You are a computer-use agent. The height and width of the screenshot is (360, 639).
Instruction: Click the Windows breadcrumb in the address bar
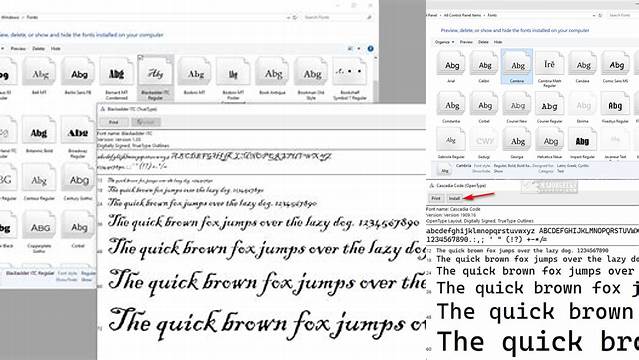pyautogui.click(x=11, y=18)
